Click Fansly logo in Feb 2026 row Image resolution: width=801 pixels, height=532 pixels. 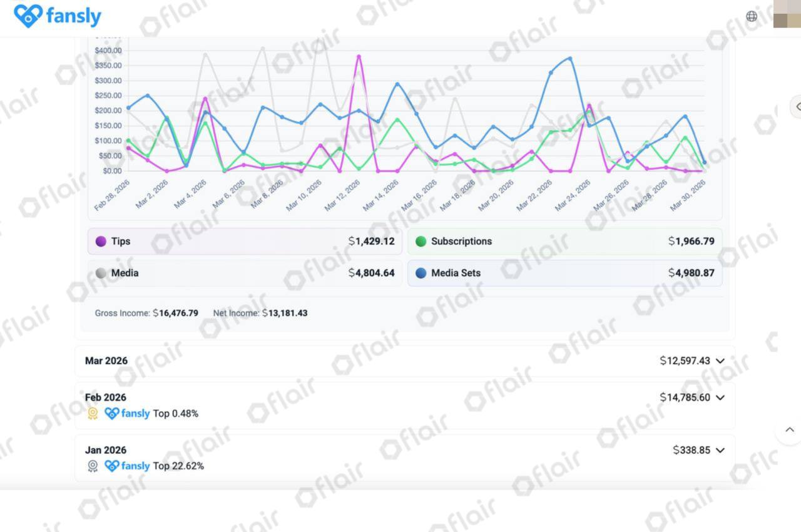pyautogui.click(x=127, y=414)
